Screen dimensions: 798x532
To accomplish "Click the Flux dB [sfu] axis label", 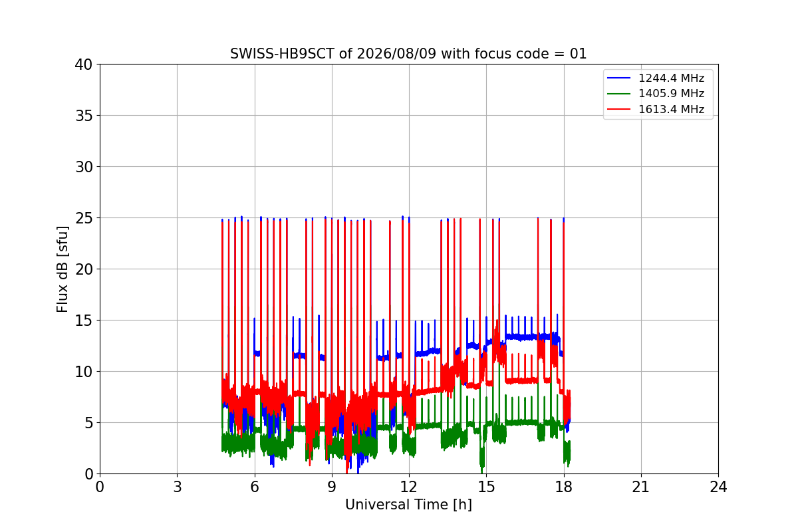I will click(x=63, y=269).
